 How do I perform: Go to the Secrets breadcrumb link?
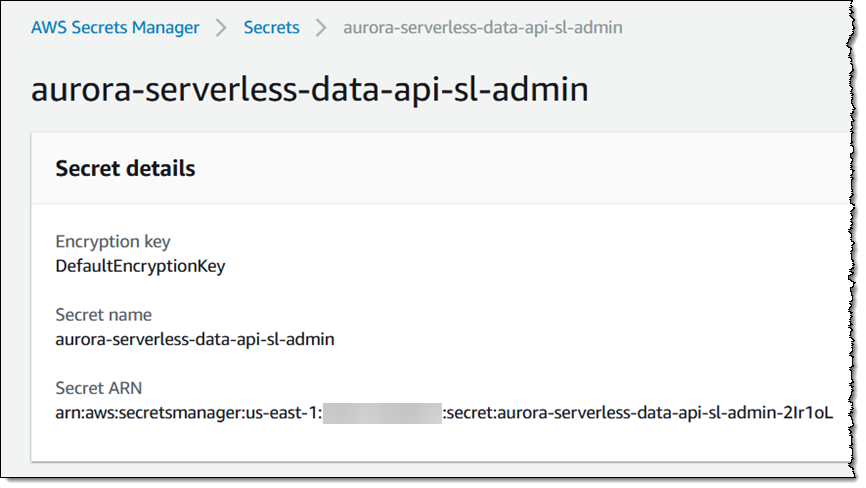pos(271,27)
